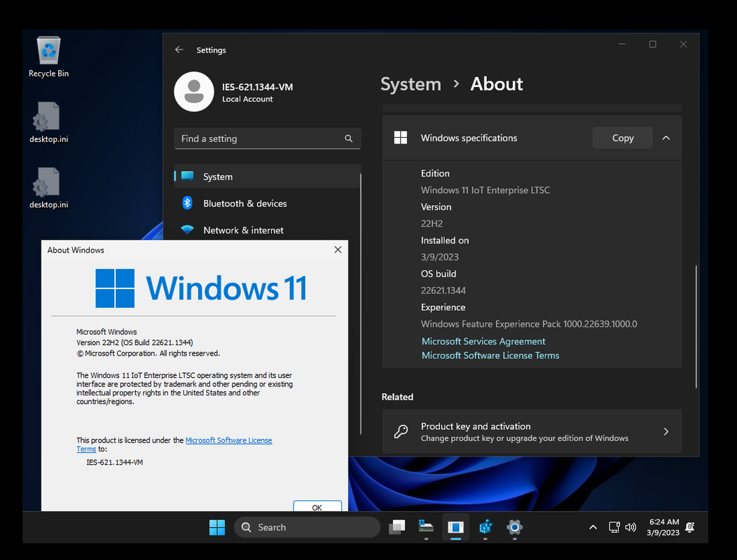Go back using the Settings back arrow

[x=179, y=50]
